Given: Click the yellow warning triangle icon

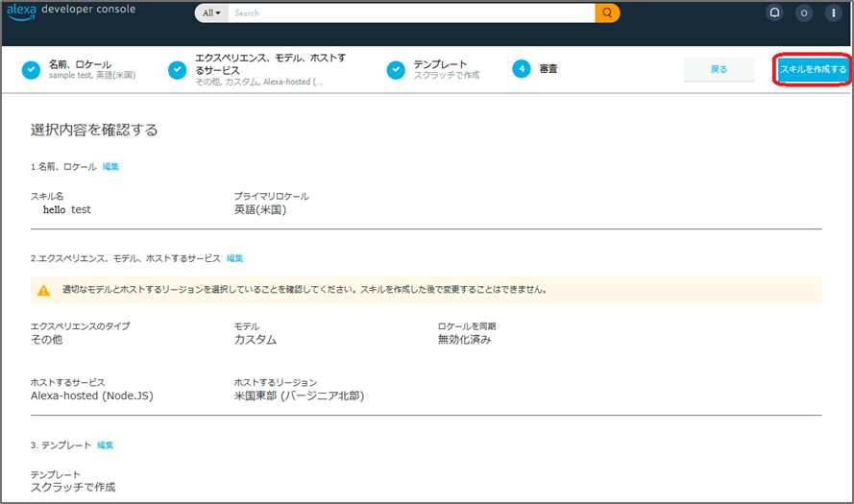Looking at the screenshot, I should tap(43, 291).
